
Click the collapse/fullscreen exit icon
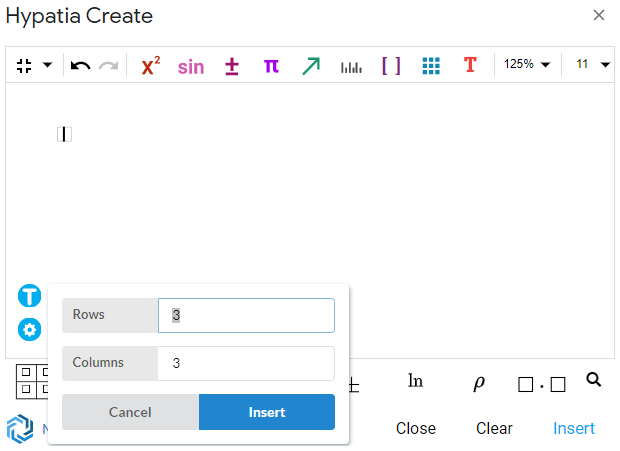[24, 65]
